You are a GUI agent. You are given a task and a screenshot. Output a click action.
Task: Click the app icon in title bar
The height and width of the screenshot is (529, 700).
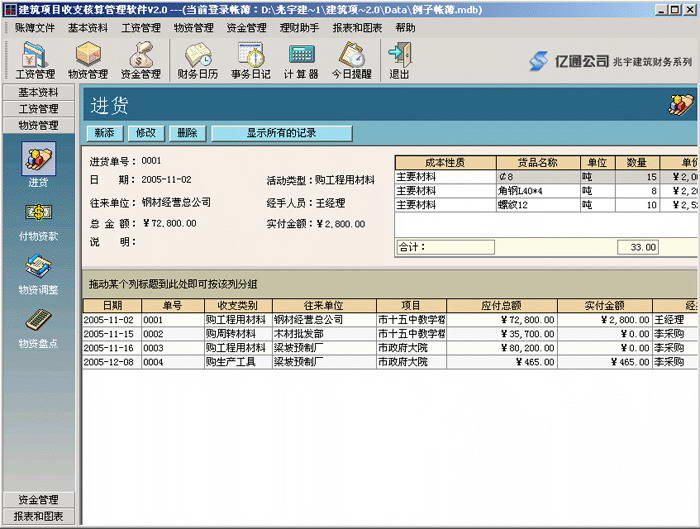(x=9, y=9)
